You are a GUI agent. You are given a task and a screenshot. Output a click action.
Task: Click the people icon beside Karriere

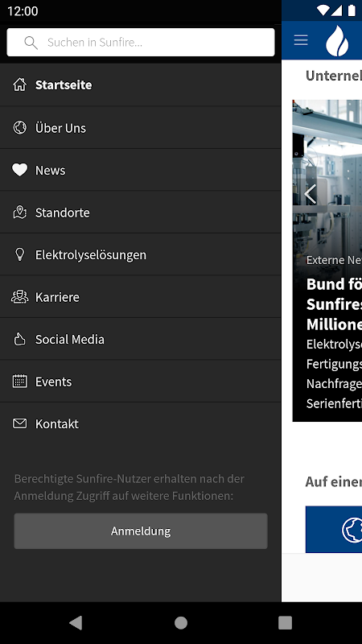19,297
